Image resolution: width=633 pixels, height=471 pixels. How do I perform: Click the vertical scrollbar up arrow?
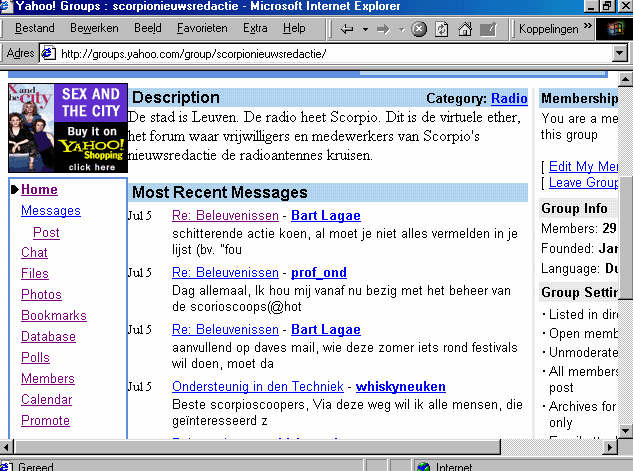point(625,79)
